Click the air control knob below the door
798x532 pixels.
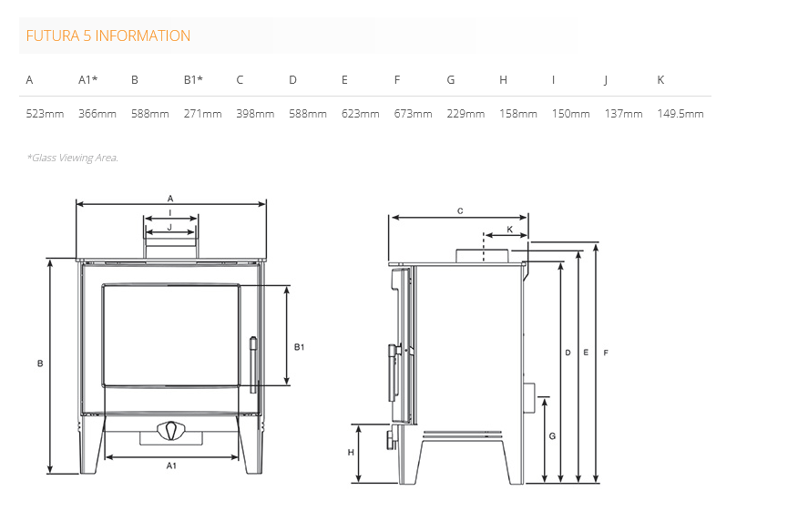(170, 428)
